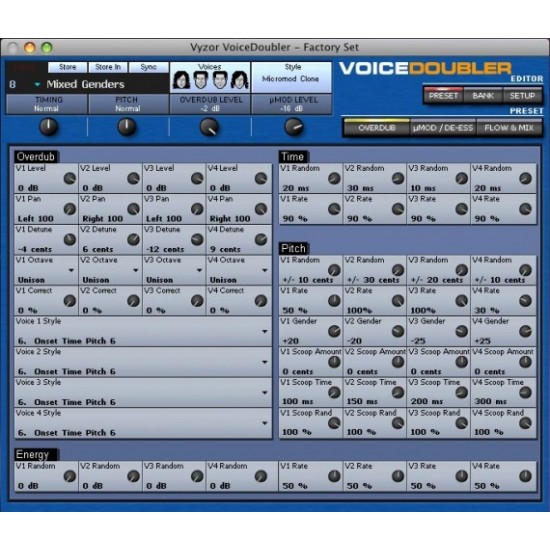Viewport: 550px width, 550px height.
Task: Click the Pitch V2 Random knob
Action: coord(398,270)
